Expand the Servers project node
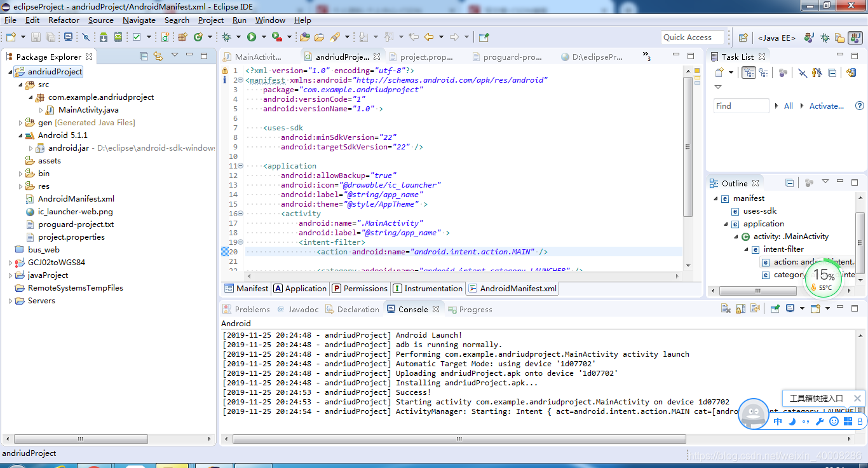The width and height of the screenshot is (868, 468). pyautogui.click(x=10, y=301)
